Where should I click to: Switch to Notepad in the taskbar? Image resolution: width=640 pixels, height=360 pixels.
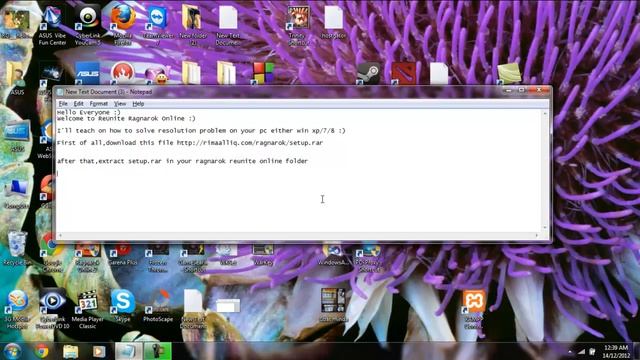(x=128, y=351)
